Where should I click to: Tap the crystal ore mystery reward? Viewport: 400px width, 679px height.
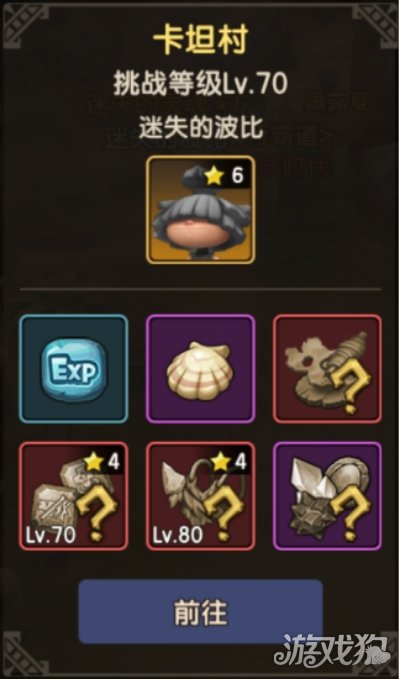[x=327, y=496]
